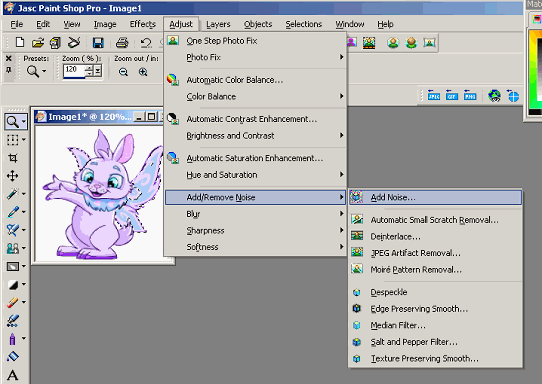
Task: Click the color picker palette
Action: click(x=535, y=73)
